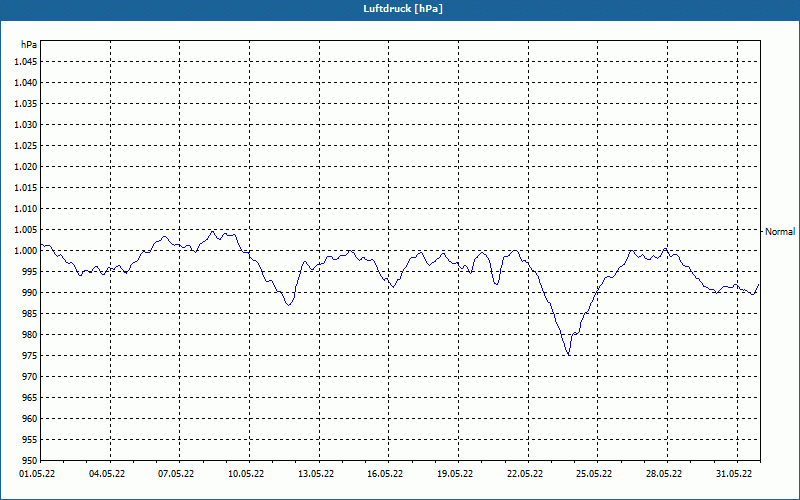
Task: Select the 1.015 y-axis label
Action: (x=26, y=188)
